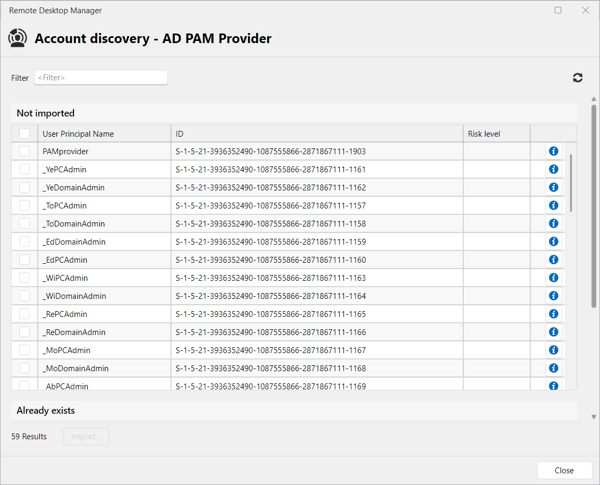The height and width of the screenshot is (485, 600).
Task: Check the _RePCAdmin checkbox
Action: pos(24,314)
